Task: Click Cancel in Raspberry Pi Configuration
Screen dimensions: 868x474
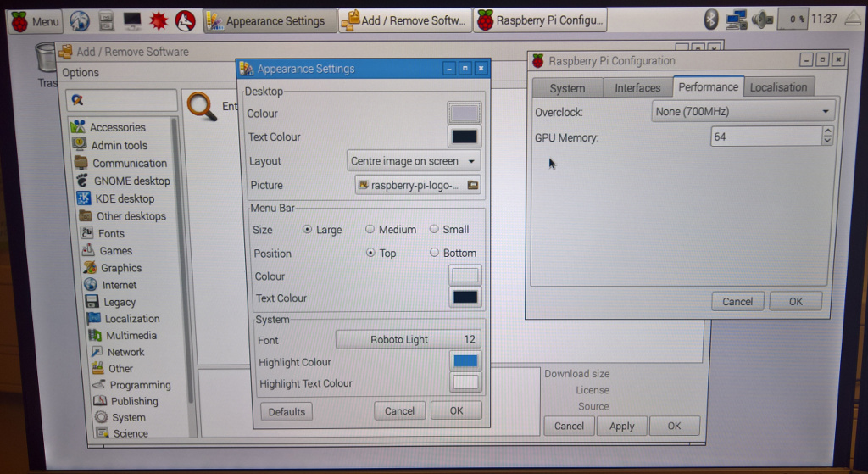Action: tap(737, 301)
